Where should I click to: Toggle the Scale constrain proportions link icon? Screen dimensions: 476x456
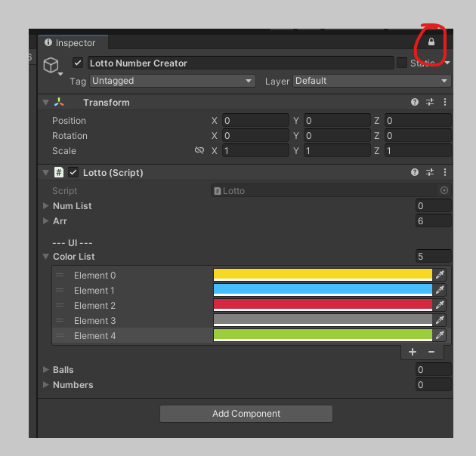point(199,150)
